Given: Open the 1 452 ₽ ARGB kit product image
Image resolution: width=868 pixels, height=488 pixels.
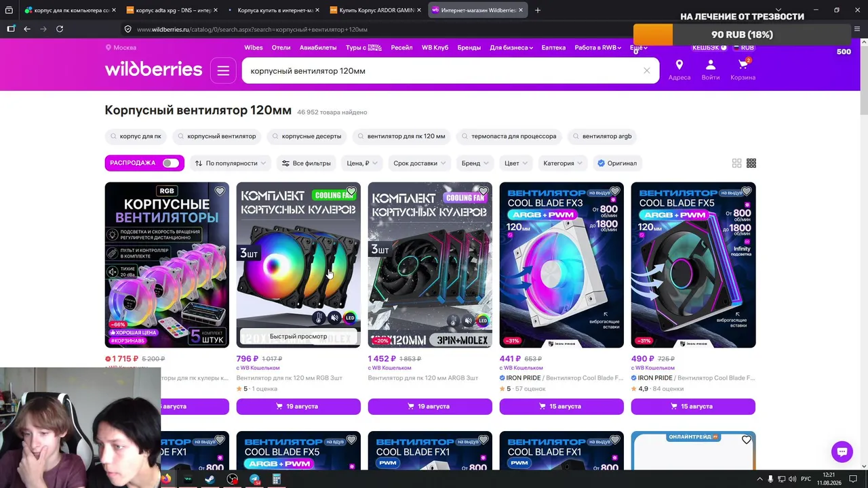Looking at the screenshot, I should (x=430, y=265).
